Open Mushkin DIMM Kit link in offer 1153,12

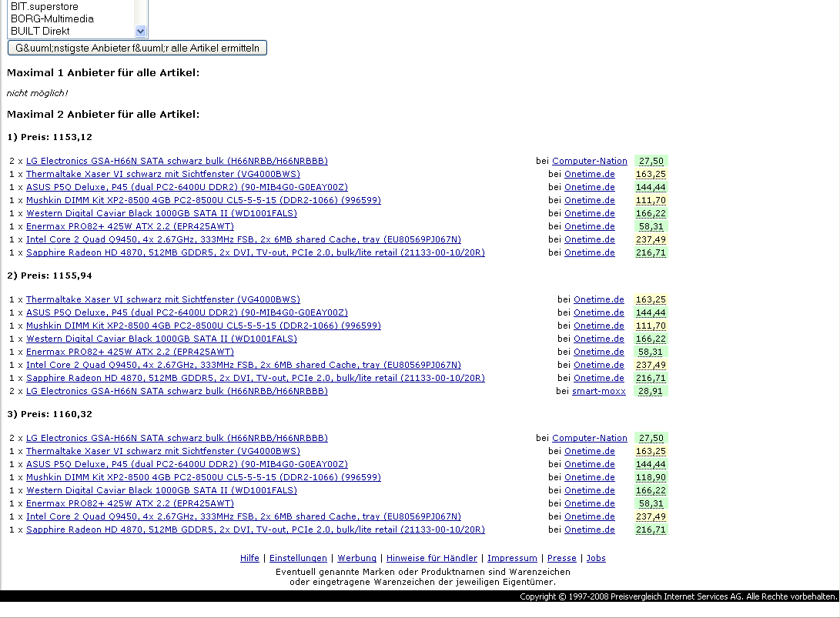coord(203,200)
